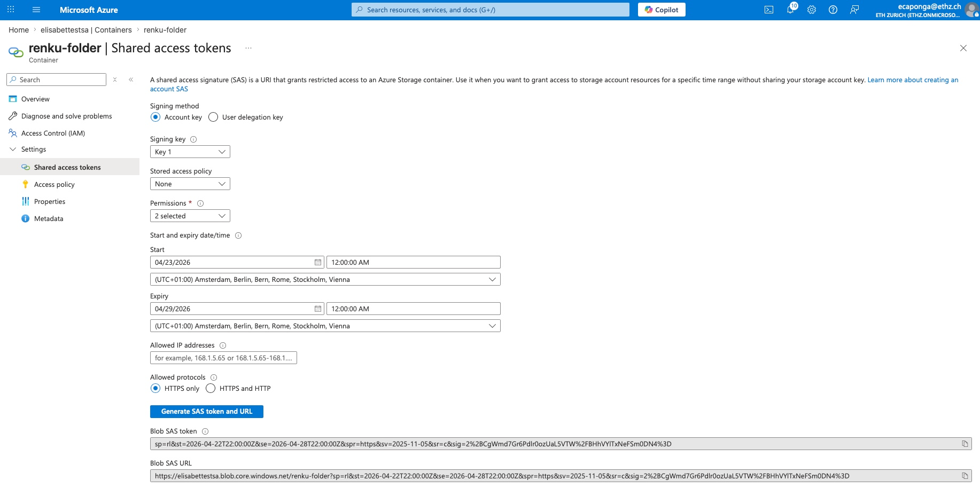Click the renku-folder container icon
980x496 pixels.
(x=16, y=52)
